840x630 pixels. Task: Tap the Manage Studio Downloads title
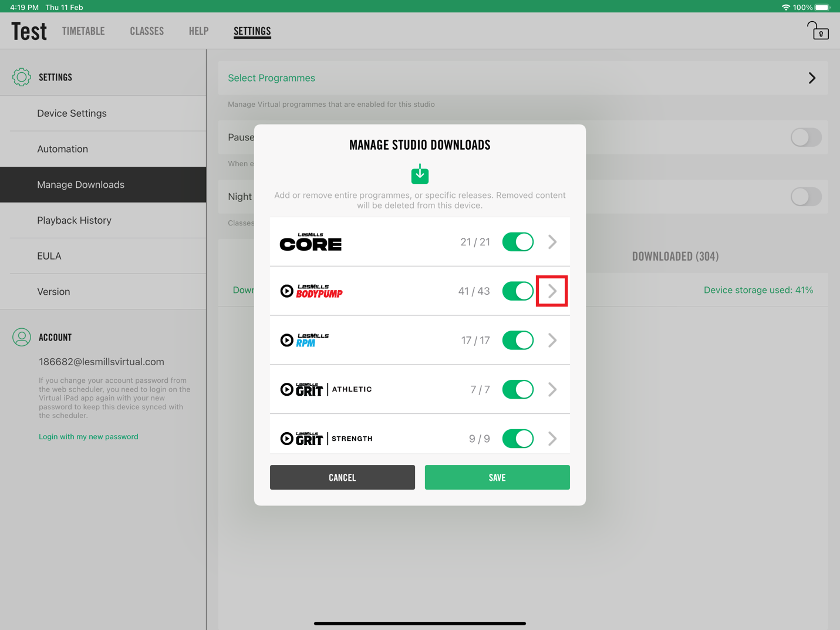(420, 145)
